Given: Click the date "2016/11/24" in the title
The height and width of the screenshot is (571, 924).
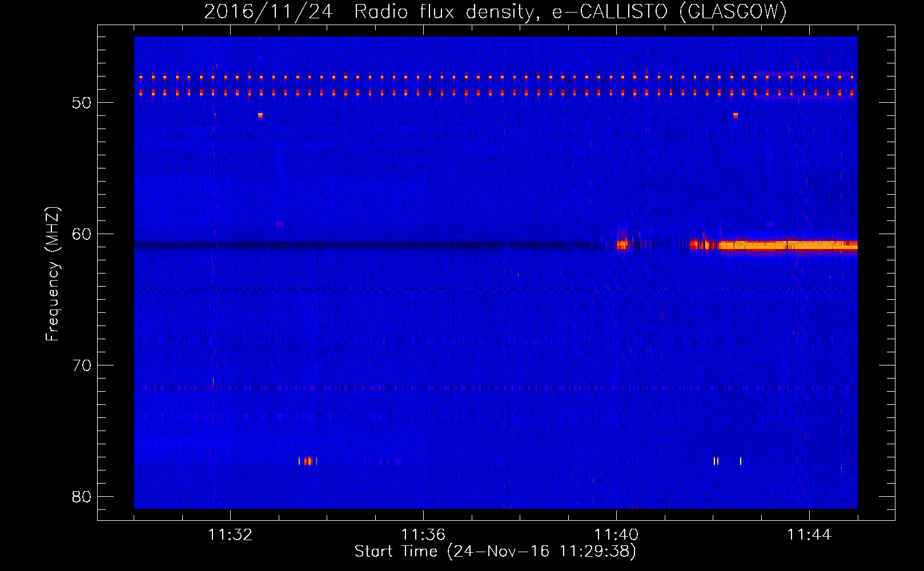Looking at the screenshot, I should pyautogui.click(x=268, y=11).
